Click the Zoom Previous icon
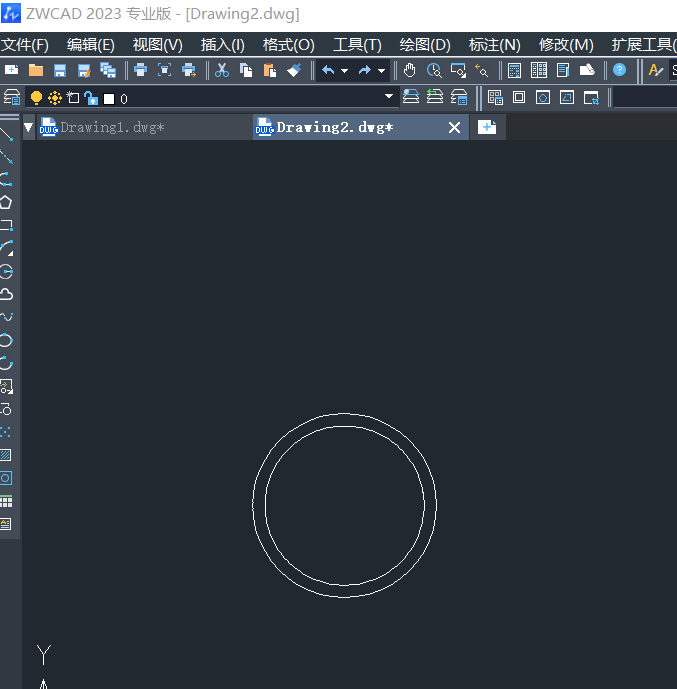 tap(482, 70)
